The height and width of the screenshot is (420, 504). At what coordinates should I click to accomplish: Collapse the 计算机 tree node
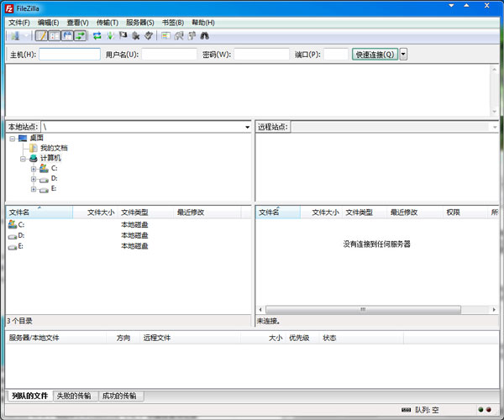[23, 159]
